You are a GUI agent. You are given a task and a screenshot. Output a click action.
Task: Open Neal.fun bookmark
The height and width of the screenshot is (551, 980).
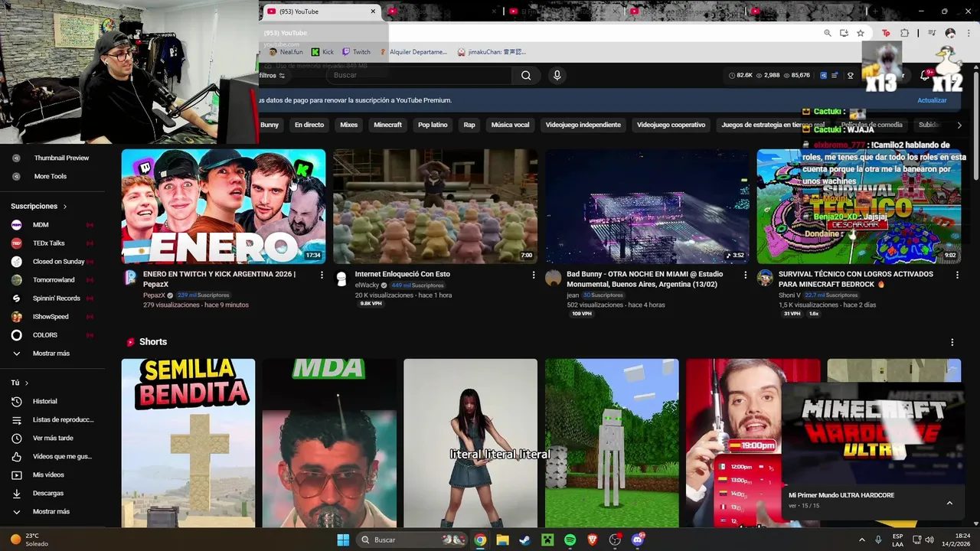click(x=286, y=52)
